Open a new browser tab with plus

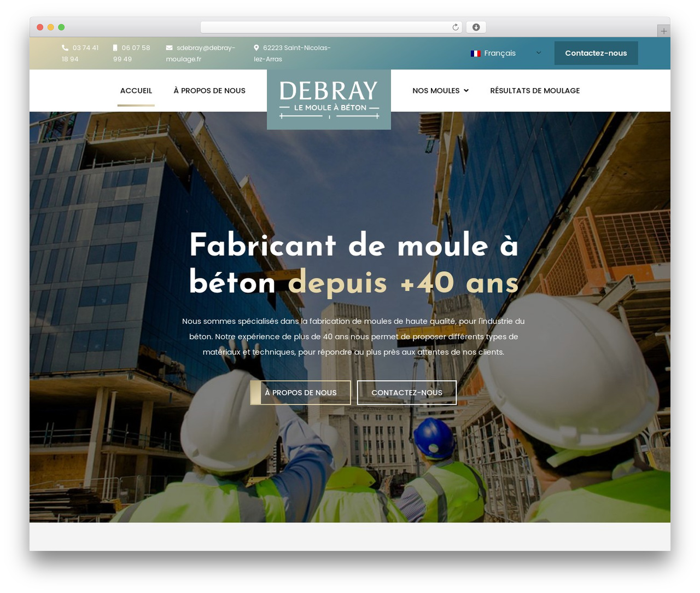[663, 31]
